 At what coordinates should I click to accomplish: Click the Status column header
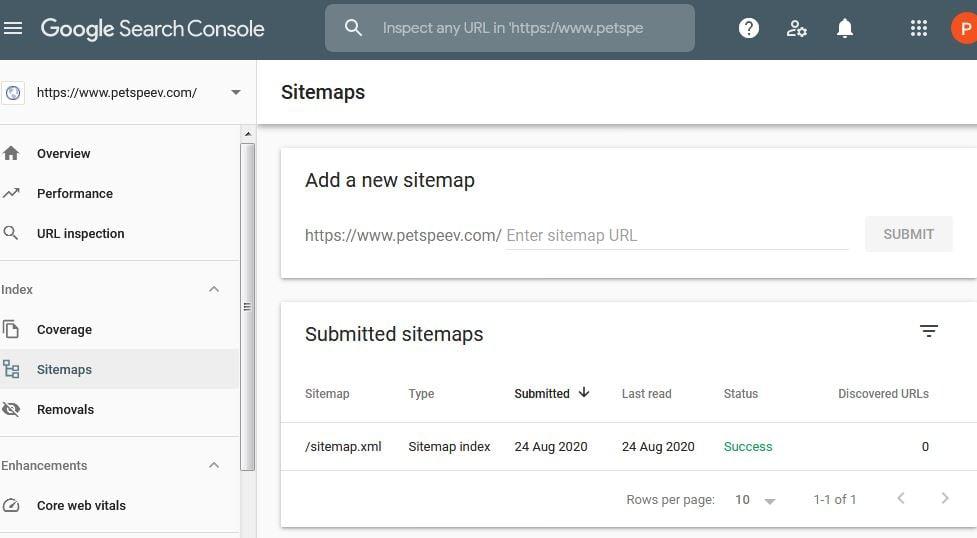[x=741, y=394]
